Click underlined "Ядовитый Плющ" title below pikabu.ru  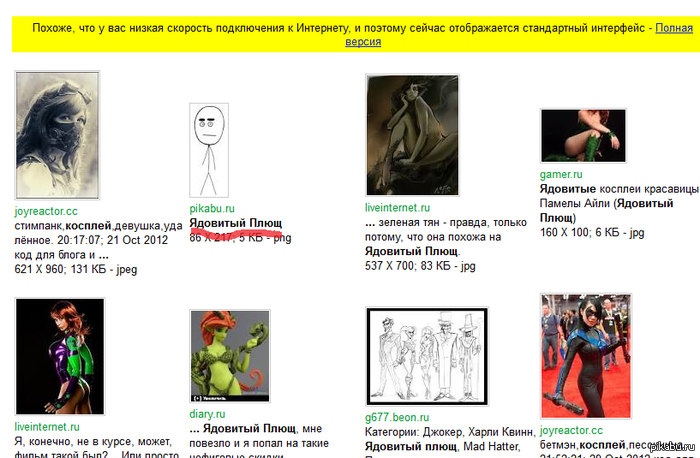tap(236, 222)
